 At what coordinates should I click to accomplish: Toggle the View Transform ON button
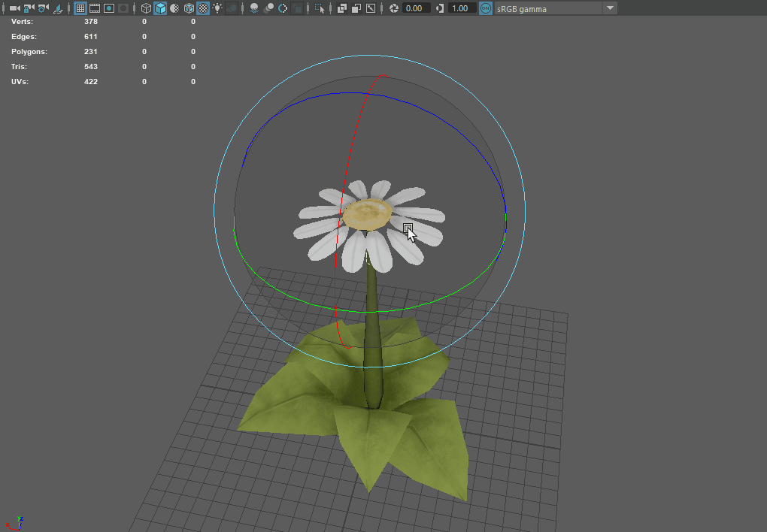pos(485,8)
